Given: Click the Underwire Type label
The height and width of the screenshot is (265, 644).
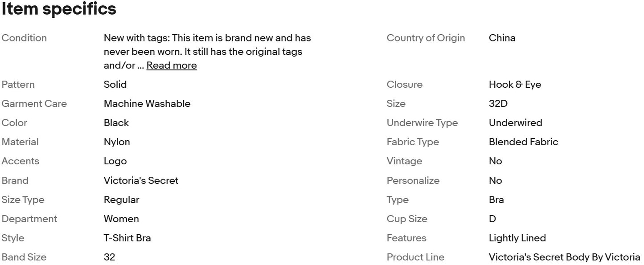Looking at the screenshot, I should pyautogui.click(x=422, y=123).
